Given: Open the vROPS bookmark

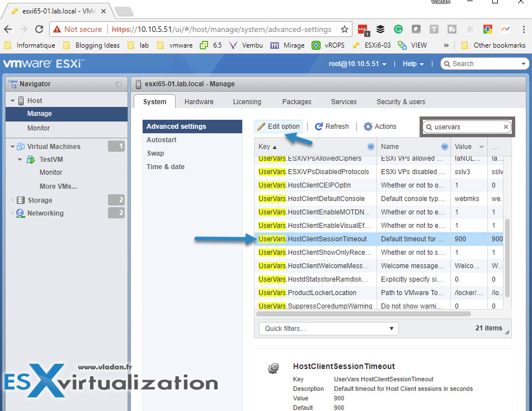Looking at the screenshot, I should [328, 45].
